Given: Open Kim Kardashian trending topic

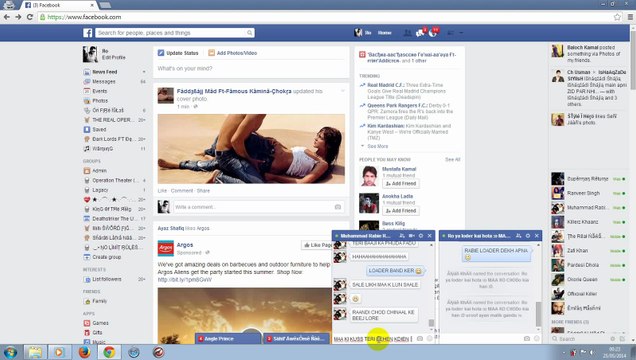Looking at the screenshot, I should tap(386, 126).
